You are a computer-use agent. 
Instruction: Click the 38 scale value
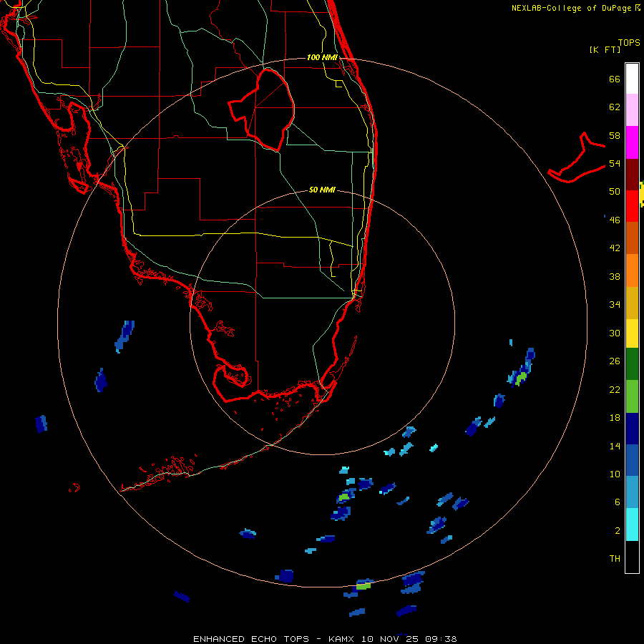615,276
